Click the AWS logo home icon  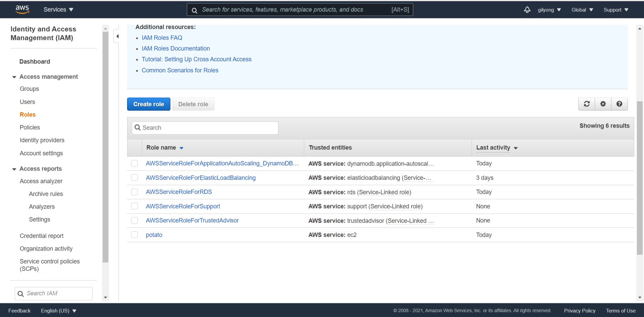[x=22, y=9]
